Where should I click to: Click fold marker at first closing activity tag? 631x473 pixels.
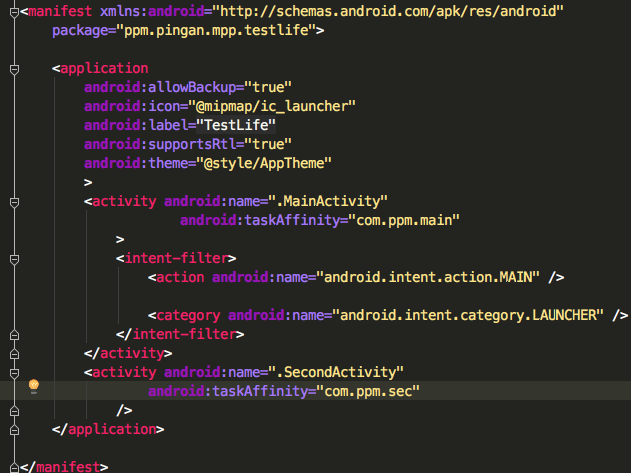point(14,354)
